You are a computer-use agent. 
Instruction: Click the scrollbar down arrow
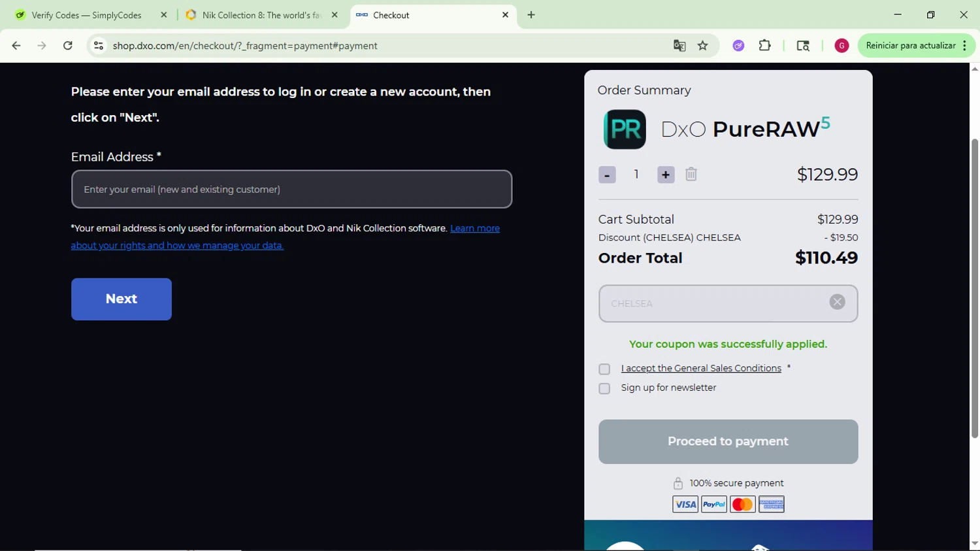coord(975,544)
